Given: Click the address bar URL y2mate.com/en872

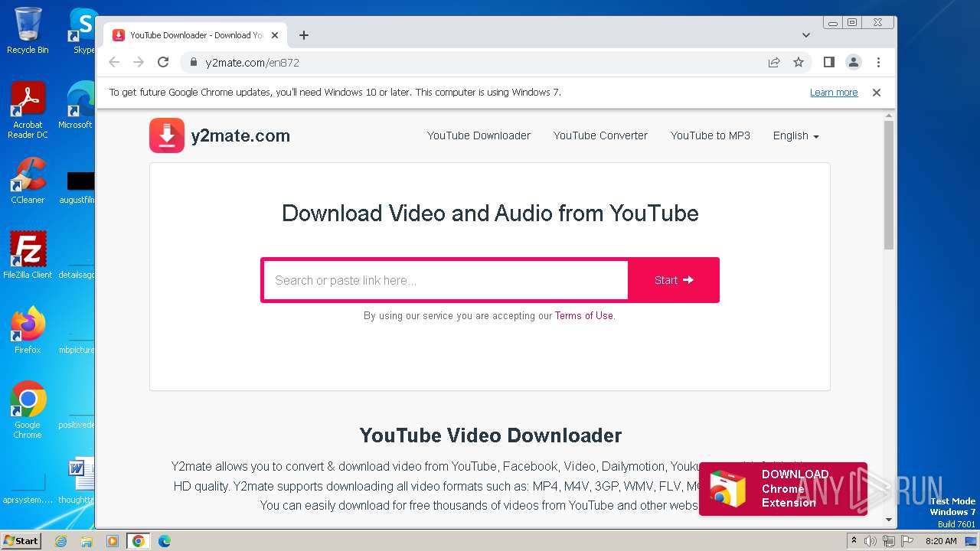Looking at the screenshot, I should (252, 63).
